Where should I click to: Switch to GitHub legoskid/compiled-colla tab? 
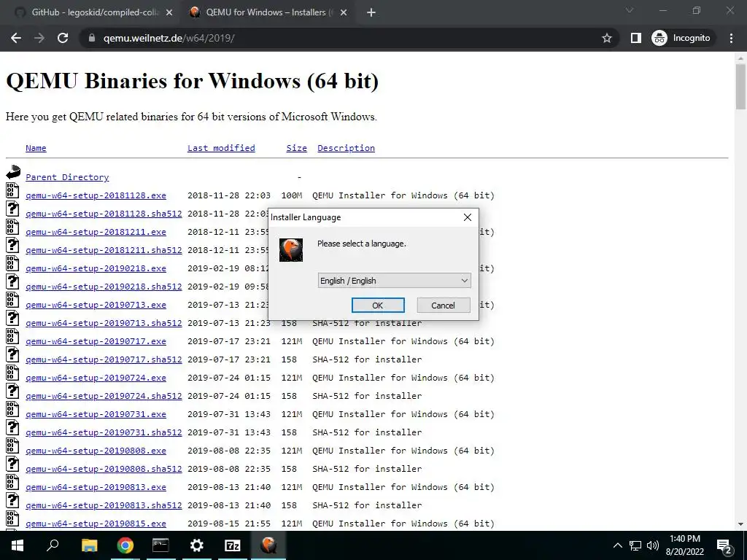coord(94,12)
